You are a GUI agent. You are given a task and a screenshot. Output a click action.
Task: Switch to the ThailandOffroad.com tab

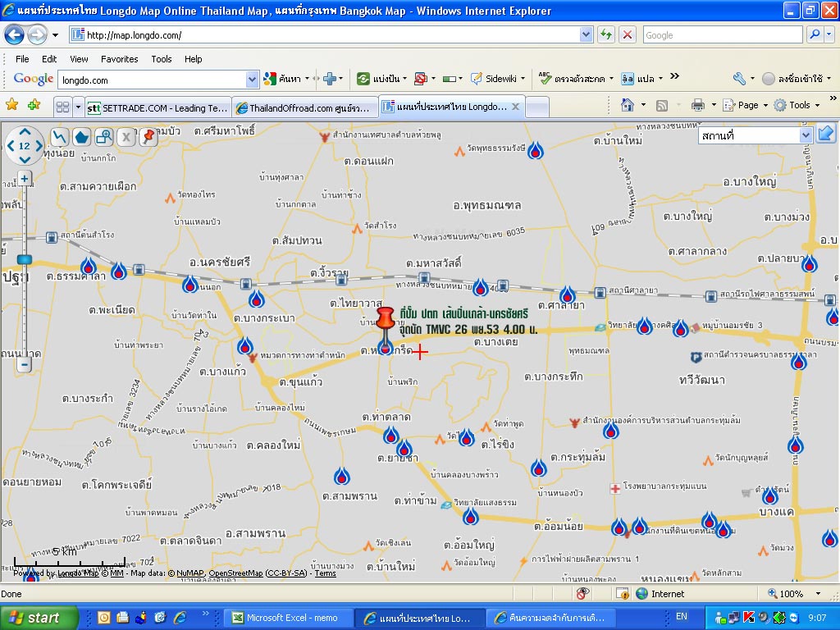[305, 107]
